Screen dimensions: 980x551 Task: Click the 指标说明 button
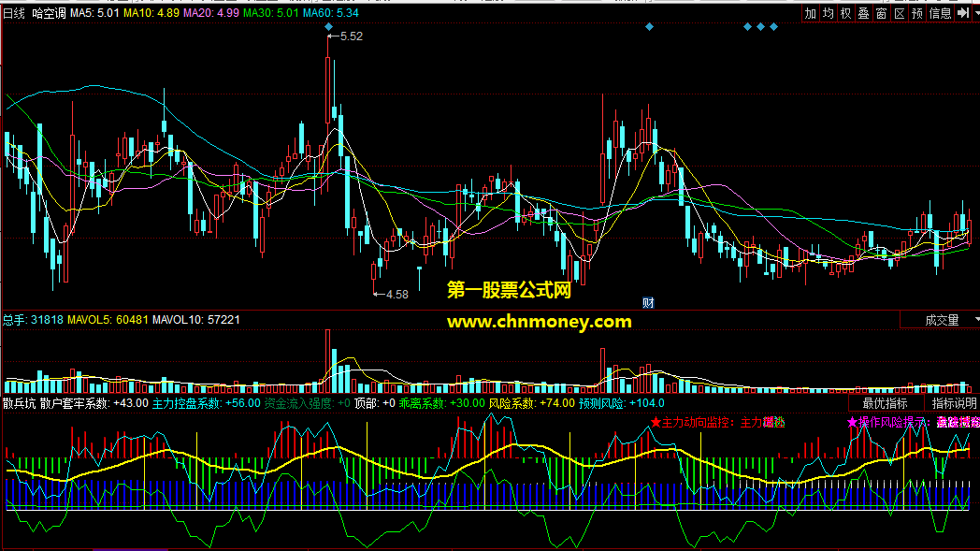point(954,403)
